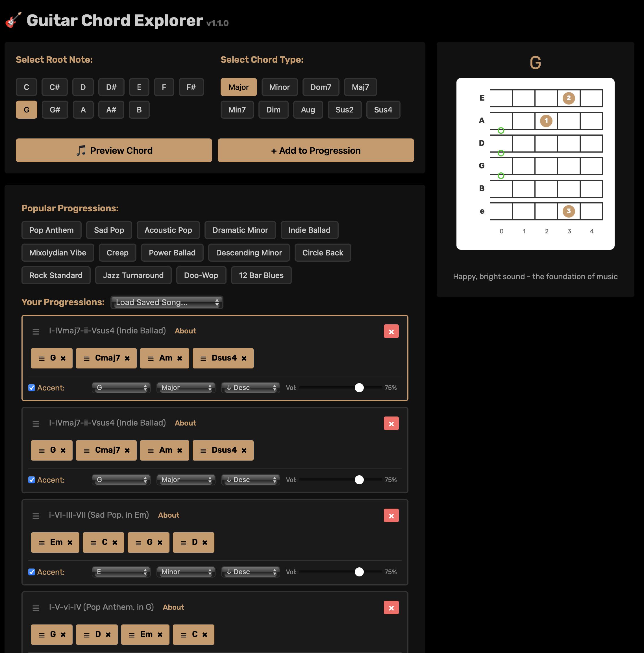Click Preview Chord
The height and width of the screenshot is (653, 644).
(114, 150)
